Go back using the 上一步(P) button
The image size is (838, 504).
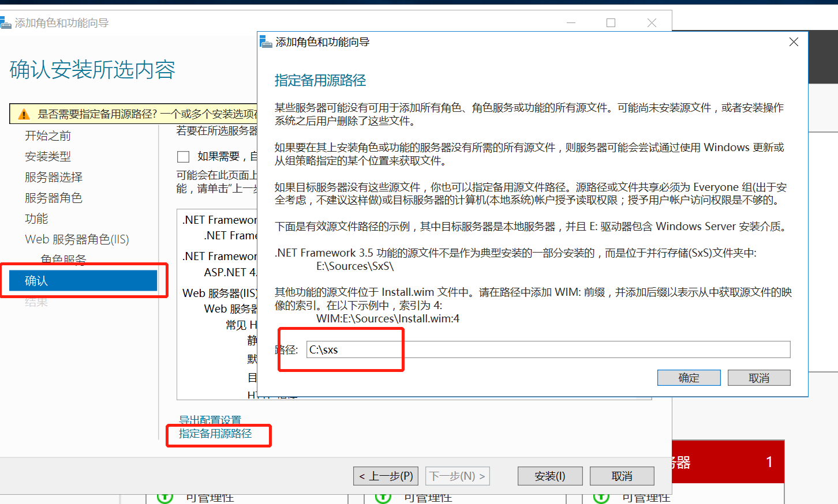(386, 476)
